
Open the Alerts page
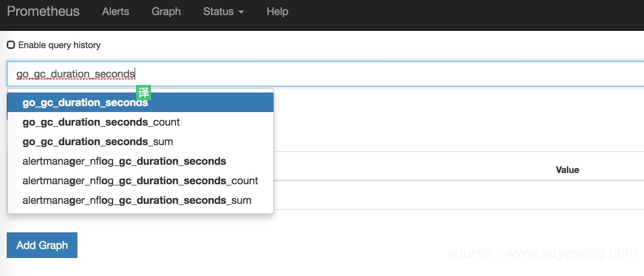[115, 12]
